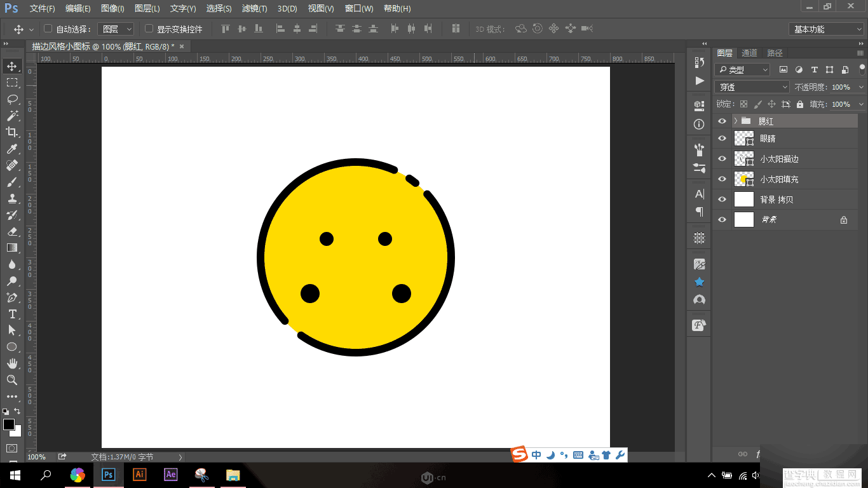Open the 填充 fill slider dropdown
Screen dimensions: 868x488
[861, 104]
